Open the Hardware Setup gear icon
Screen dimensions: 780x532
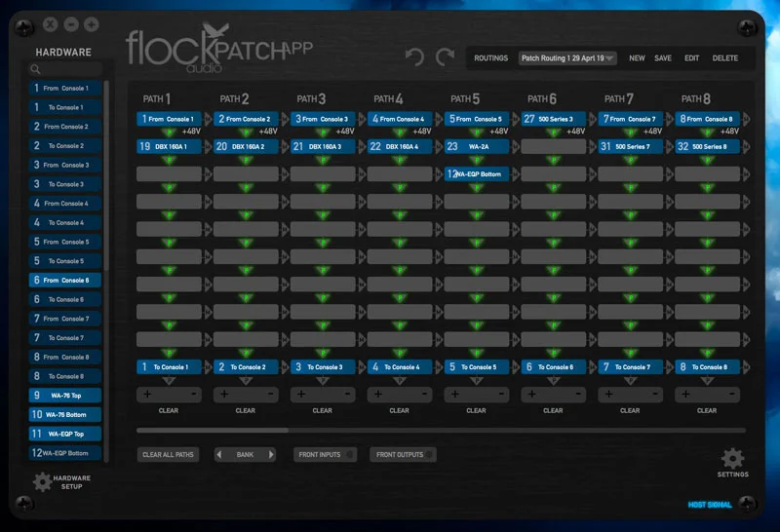tap(42, 481)
